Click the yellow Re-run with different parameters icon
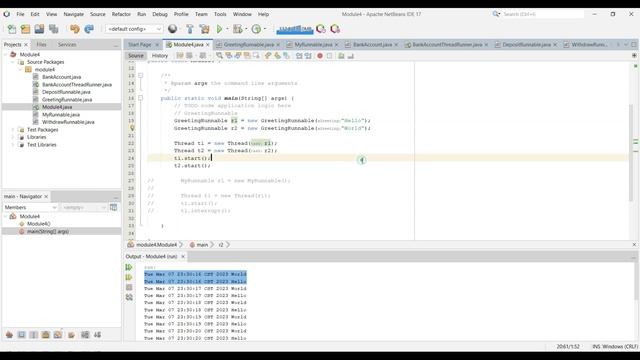The height and width of the screenshot is (360, 640). (x=129, y=278)
